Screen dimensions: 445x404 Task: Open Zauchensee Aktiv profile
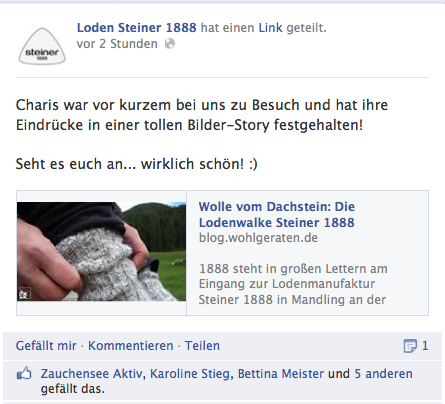[92, 374]
